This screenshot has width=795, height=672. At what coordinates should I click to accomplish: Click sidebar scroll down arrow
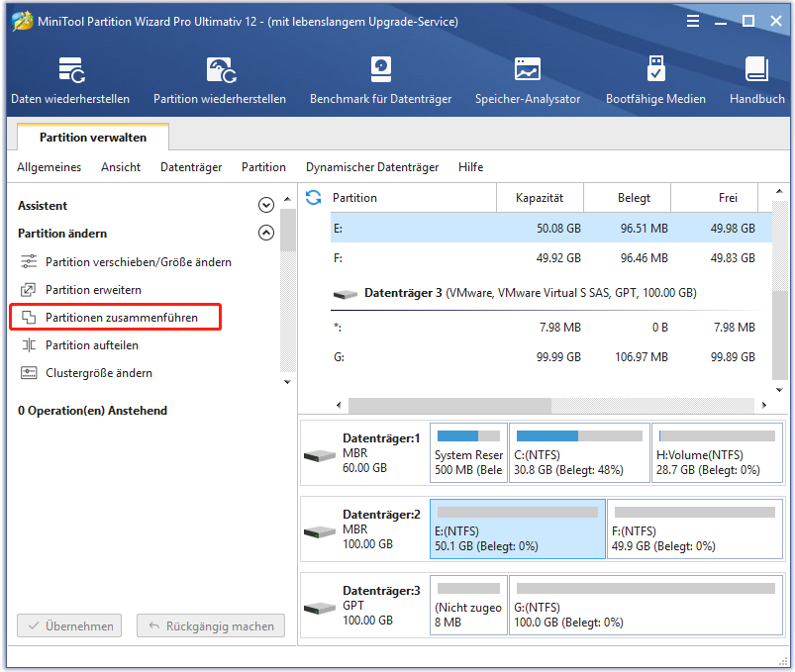point(287,382)
